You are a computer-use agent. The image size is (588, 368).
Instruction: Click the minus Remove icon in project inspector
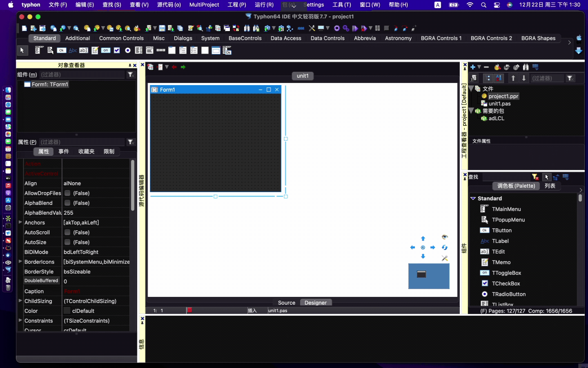(486, 67)
